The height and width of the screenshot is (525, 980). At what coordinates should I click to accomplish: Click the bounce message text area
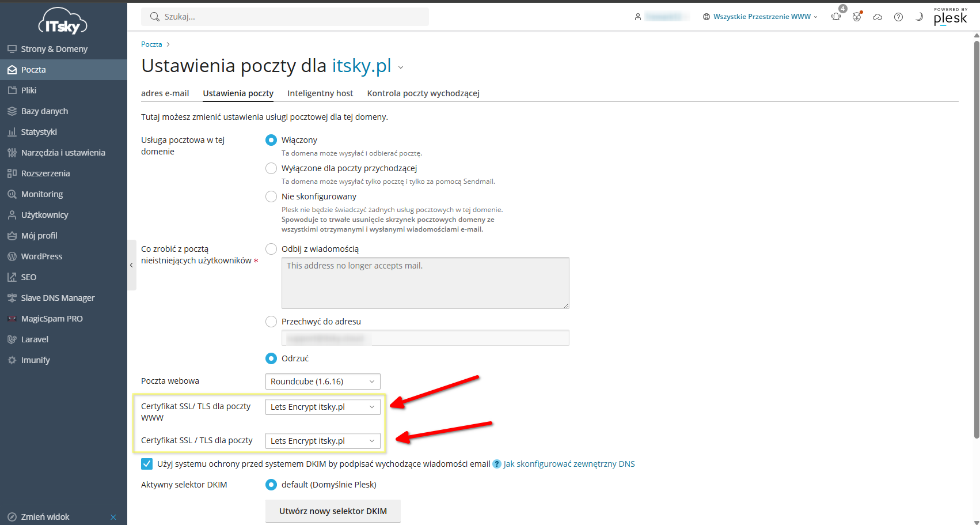click(x=426, y=283)
